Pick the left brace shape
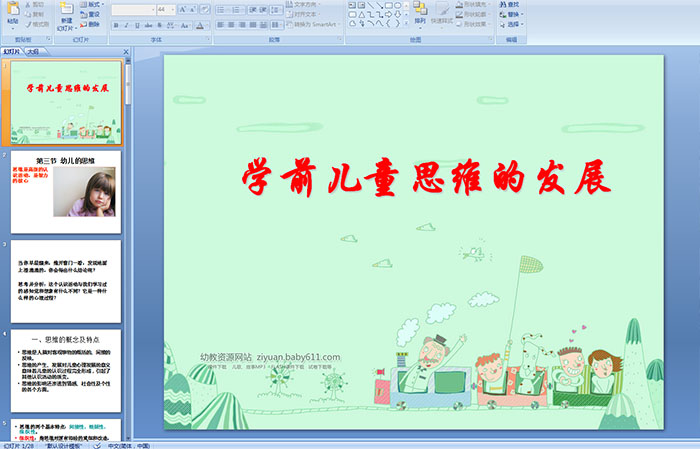This screenshot has width=700, height=449. [388, 23]
